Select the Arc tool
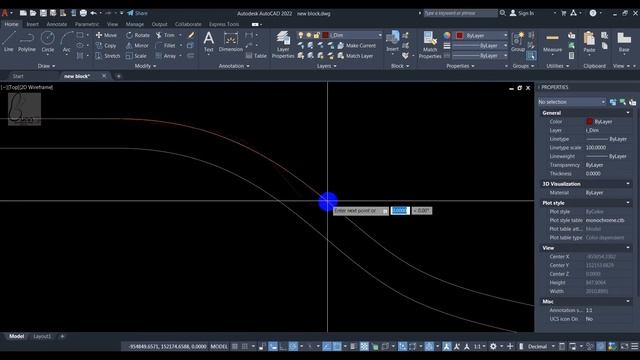 [67, 42]
